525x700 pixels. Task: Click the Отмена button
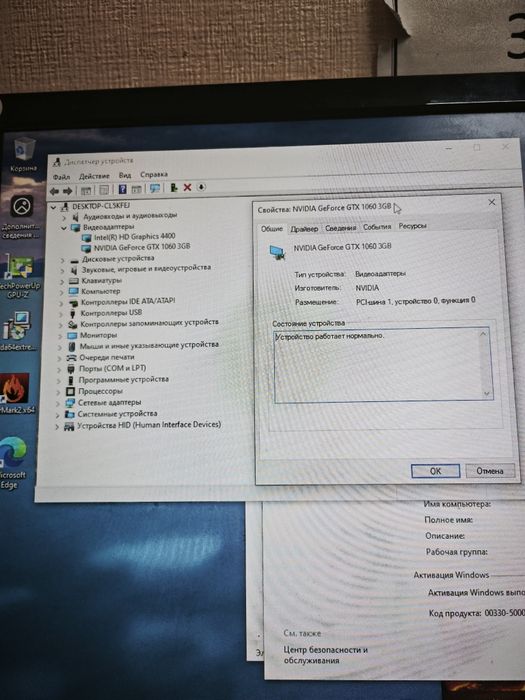point(490,471)
